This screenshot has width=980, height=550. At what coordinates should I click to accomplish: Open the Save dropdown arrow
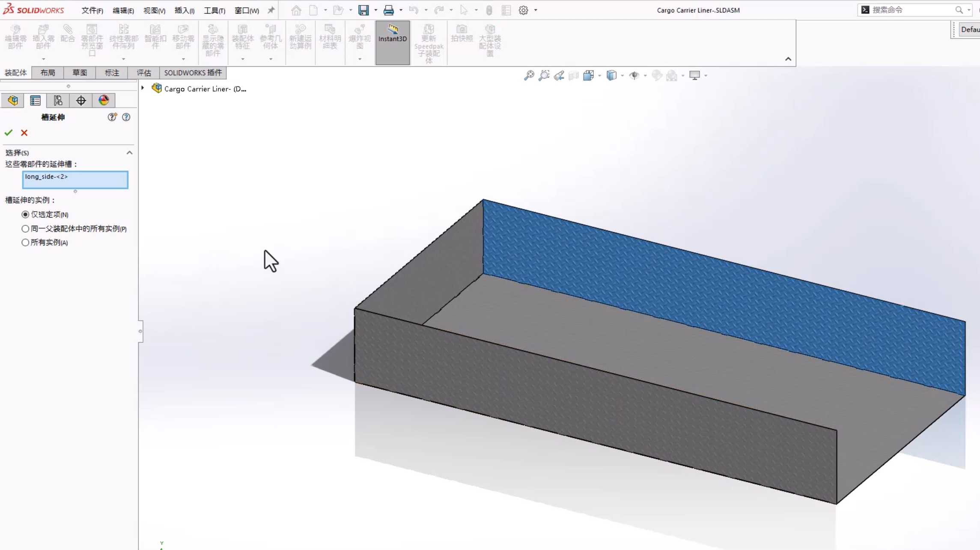click(x=375, y=10)
